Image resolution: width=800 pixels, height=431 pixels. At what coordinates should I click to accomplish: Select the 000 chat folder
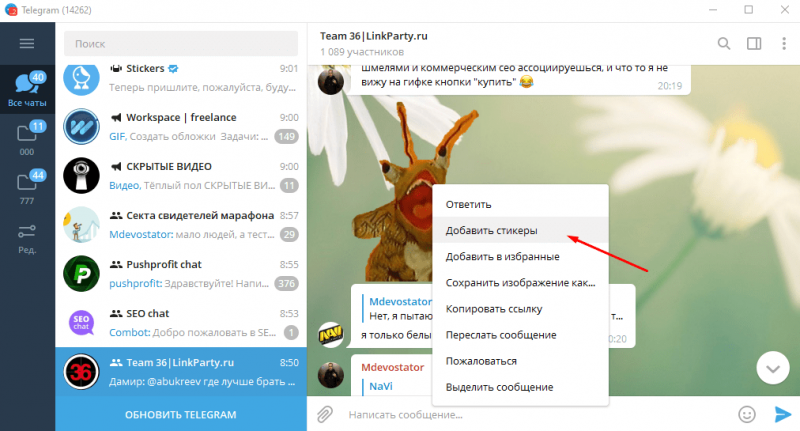point(28,138)
